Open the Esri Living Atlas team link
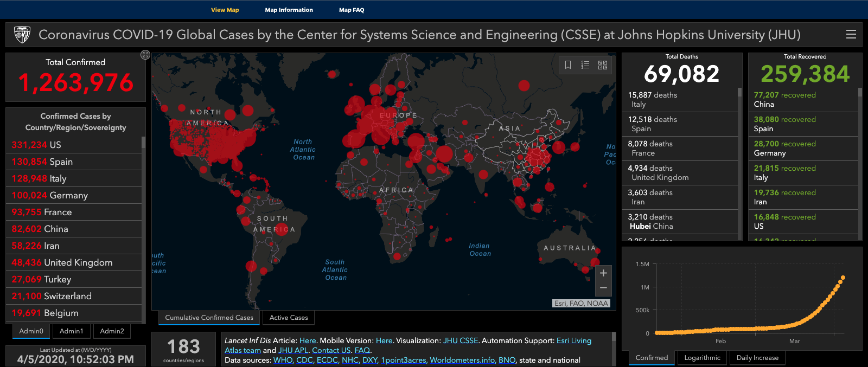The height and width of the screenshot is (367, 868). 574,340
